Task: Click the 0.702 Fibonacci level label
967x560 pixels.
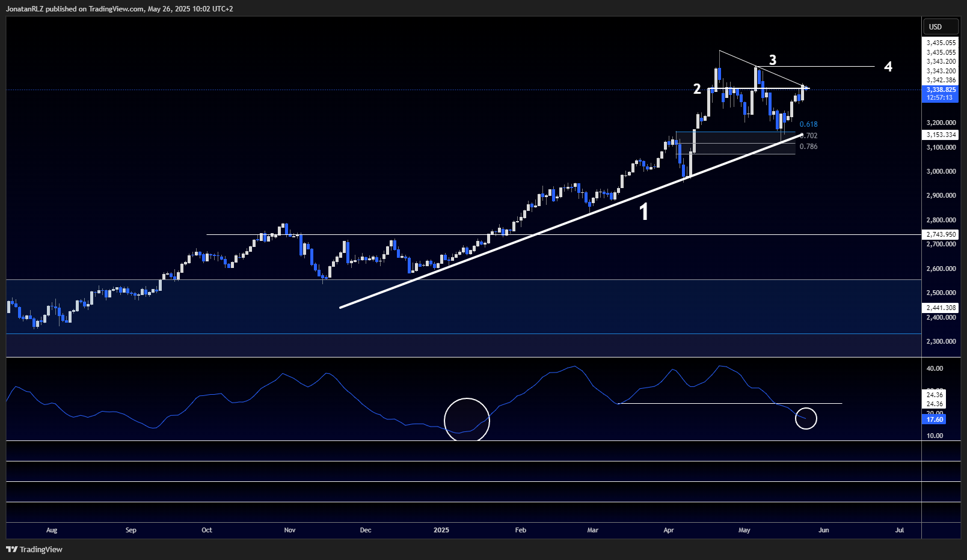Action: (x=809, y=136)
